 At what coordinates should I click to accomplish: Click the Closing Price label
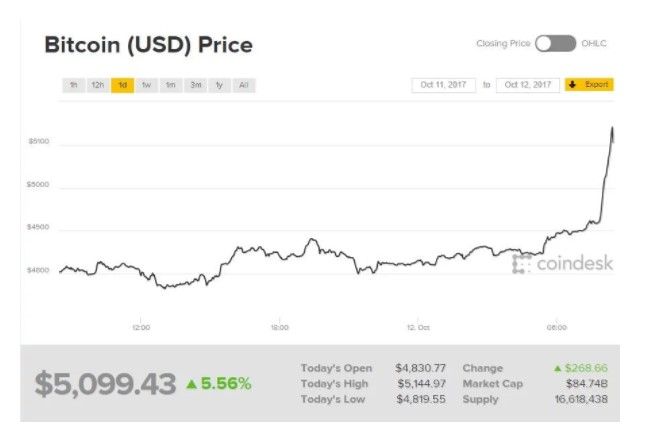502,43
